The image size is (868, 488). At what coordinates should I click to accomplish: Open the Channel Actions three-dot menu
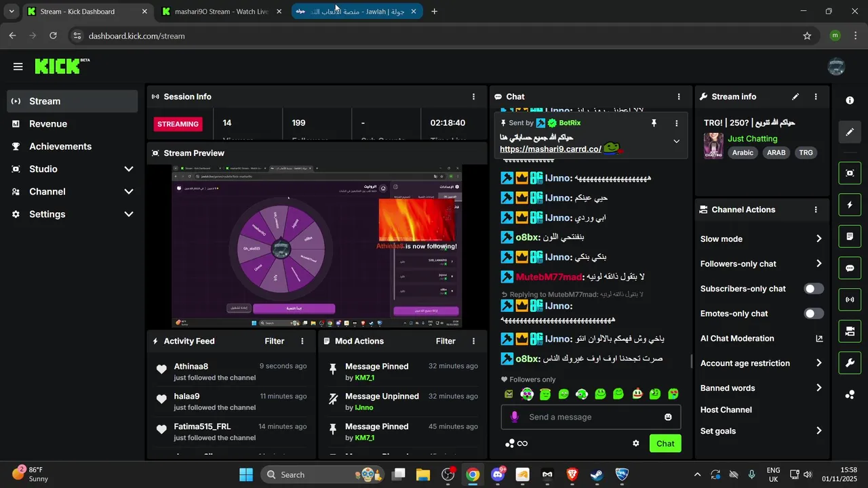click(816, 210)
